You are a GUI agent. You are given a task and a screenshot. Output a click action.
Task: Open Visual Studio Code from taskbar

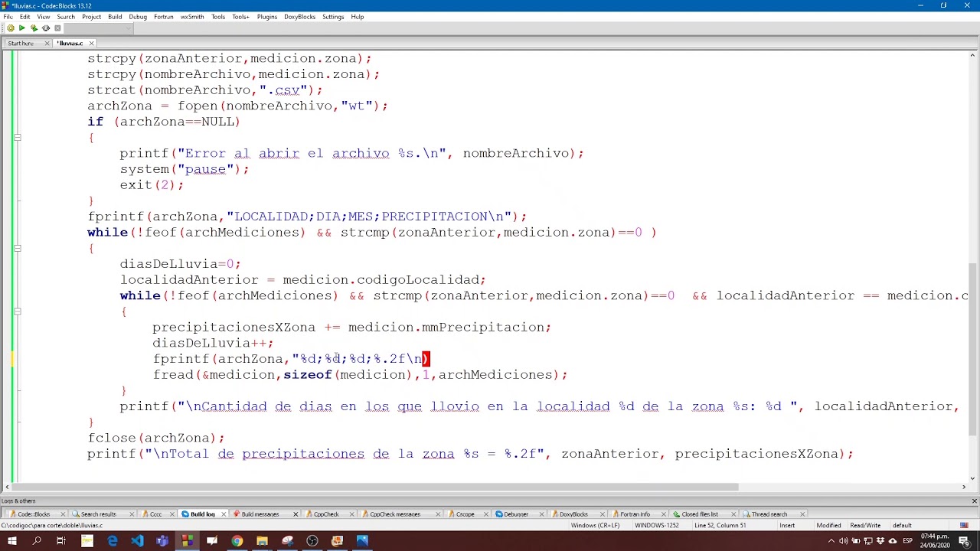[x=137, y=542]
